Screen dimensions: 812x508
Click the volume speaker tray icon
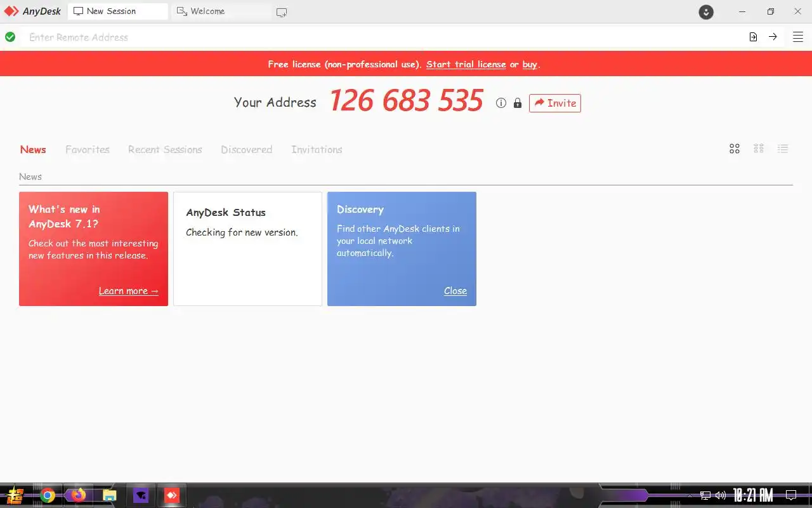click(x=721, y=495)
